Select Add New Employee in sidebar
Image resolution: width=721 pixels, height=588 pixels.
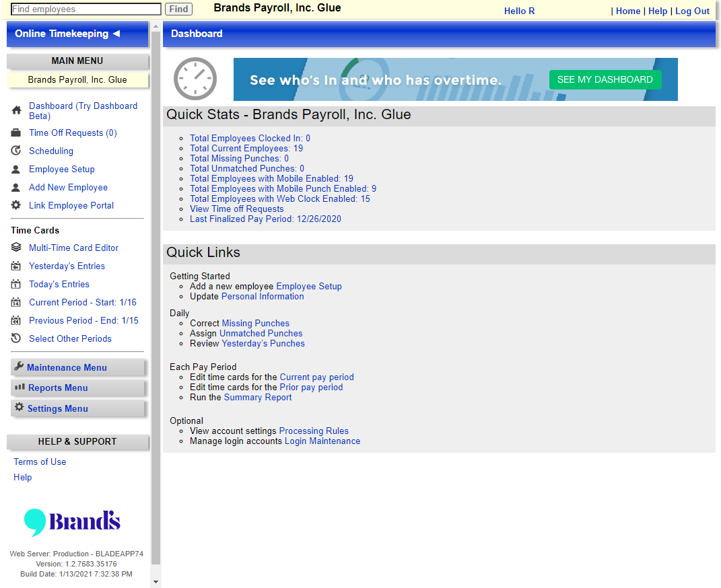(68, 188)
